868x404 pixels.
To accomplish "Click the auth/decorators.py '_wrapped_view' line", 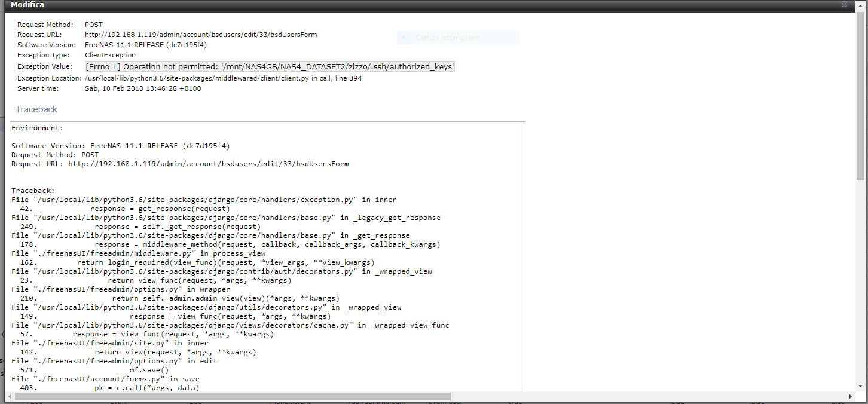I will [x=222, y=271].
